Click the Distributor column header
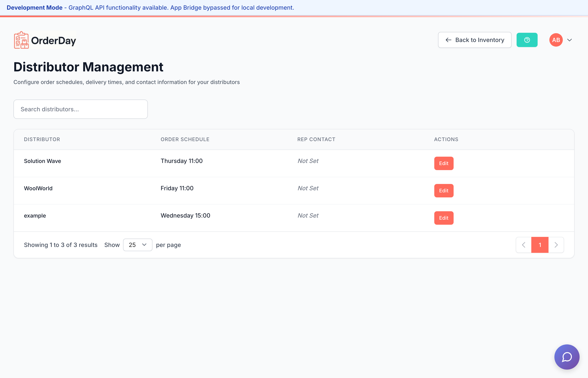The height and width of the screenshot is (378, 588). coord(42,139)
